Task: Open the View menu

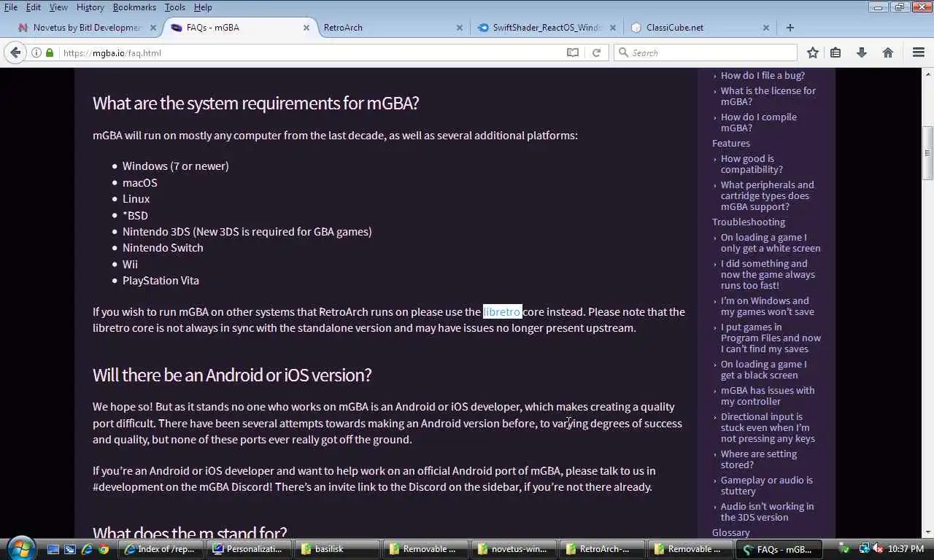Action: click(x=58, y=7)
